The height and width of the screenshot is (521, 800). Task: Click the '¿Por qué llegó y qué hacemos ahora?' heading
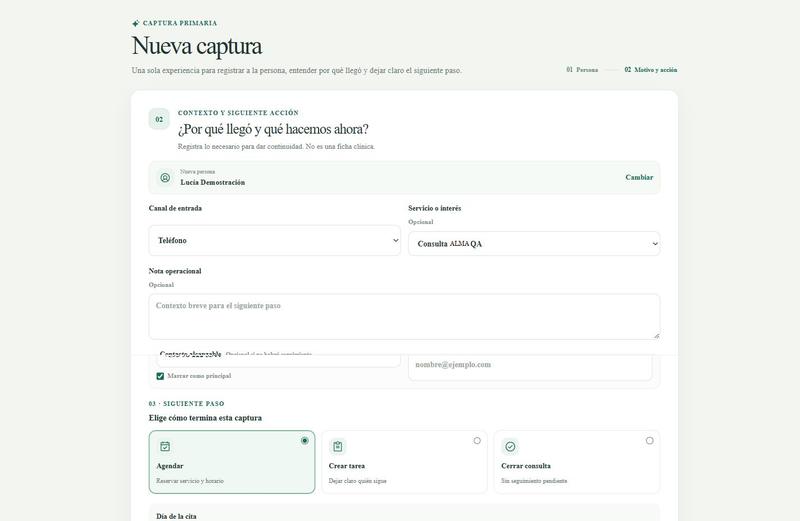coord(273,130)
